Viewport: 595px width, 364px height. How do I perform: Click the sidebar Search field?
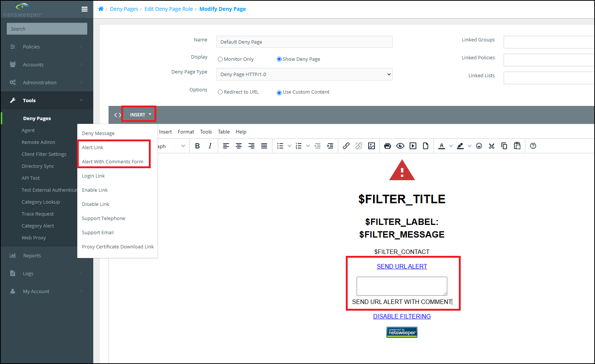[x=47, y=29]
